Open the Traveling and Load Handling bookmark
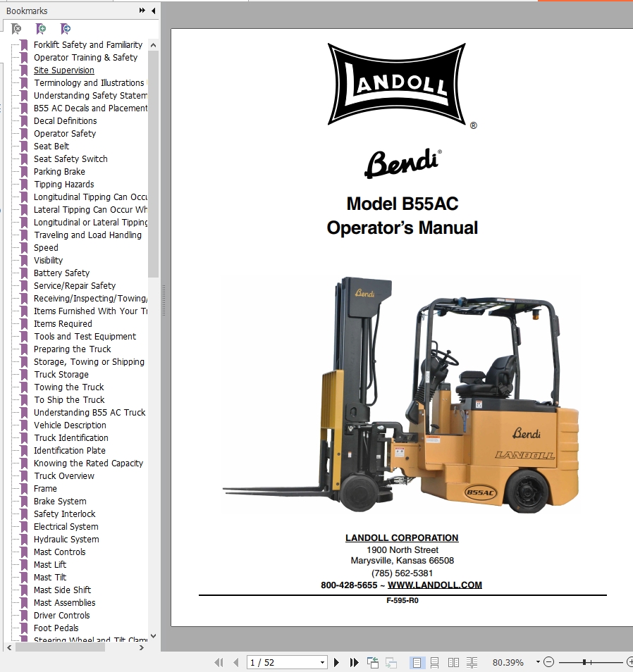 coord(87,235)
